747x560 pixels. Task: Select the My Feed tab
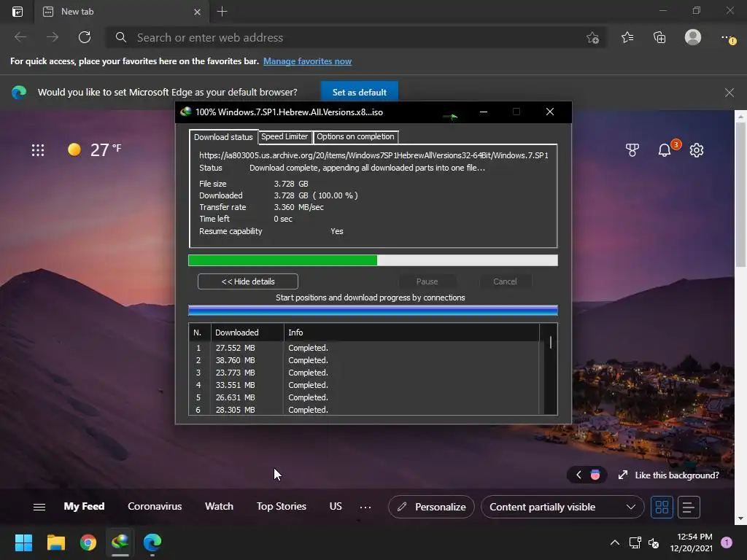click(84, 507)
